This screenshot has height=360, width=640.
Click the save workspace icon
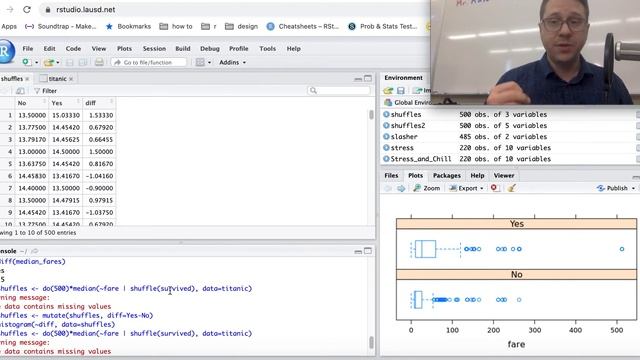point(401,91)
